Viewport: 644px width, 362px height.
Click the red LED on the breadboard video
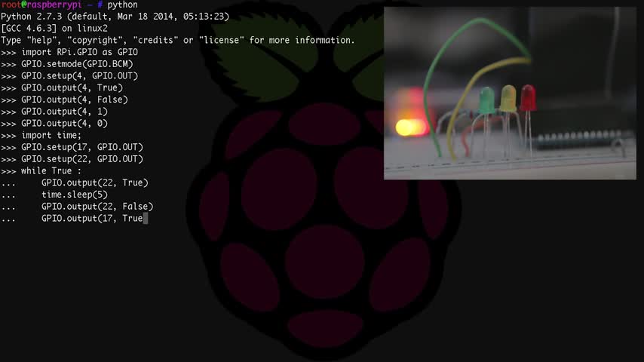point(528,97)
